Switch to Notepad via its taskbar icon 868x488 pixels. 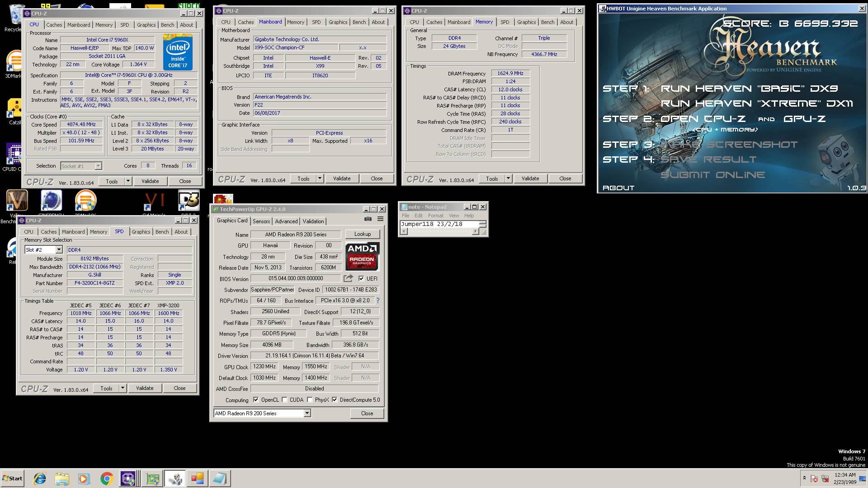[220, 479]
